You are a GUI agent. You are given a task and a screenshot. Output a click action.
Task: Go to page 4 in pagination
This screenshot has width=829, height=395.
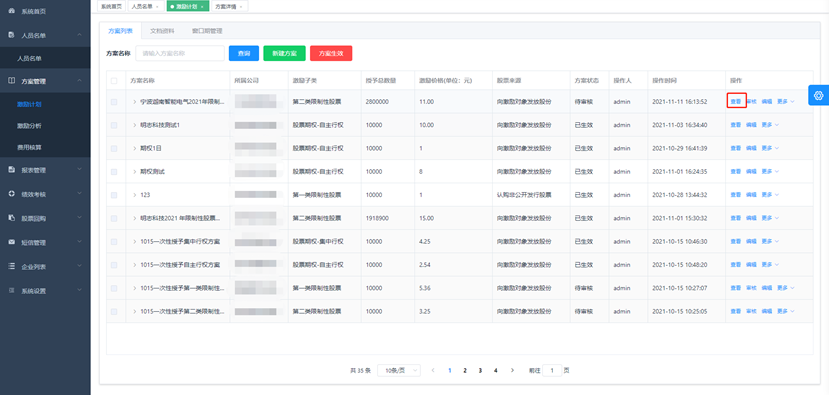pos(495,371)
